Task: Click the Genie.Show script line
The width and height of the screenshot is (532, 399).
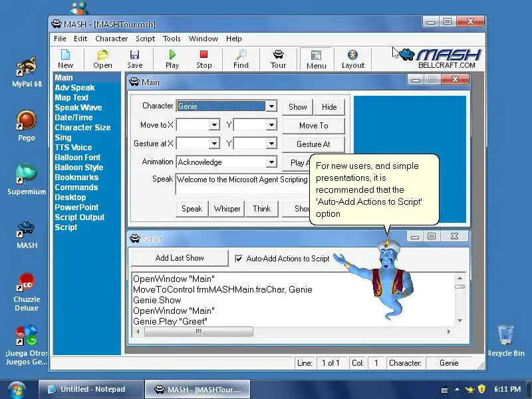Action: (x=157, y=301)
